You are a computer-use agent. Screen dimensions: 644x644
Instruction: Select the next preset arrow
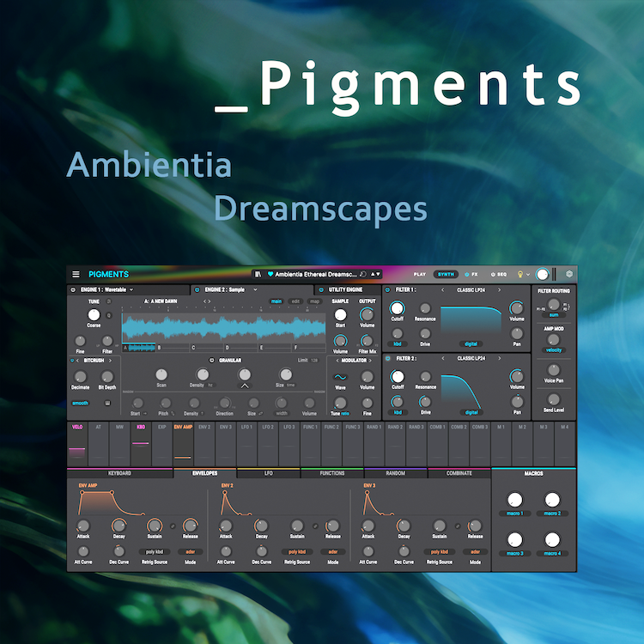[x=378, y=274]
